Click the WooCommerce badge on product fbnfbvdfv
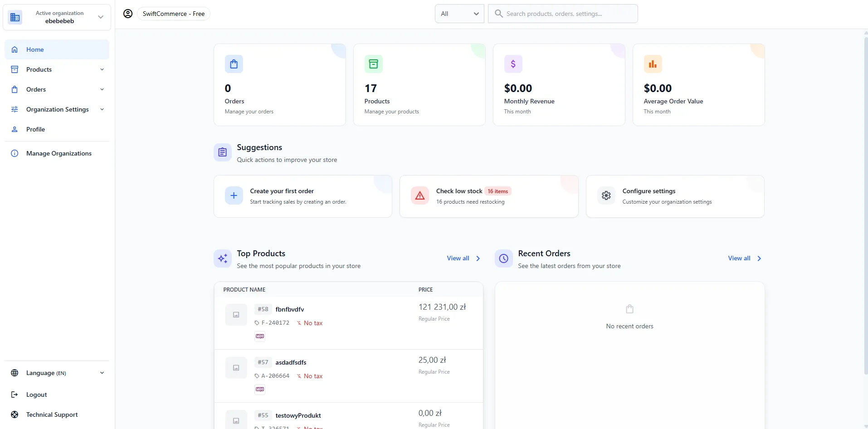868x429 pixels. coord(260,336)
